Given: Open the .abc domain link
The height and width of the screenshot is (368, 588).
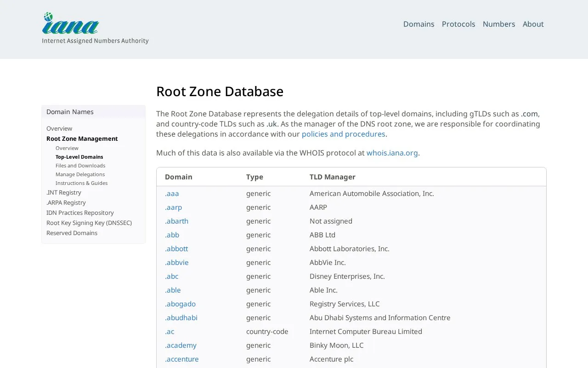Looking at the screenshot, I should coord(172,276).
